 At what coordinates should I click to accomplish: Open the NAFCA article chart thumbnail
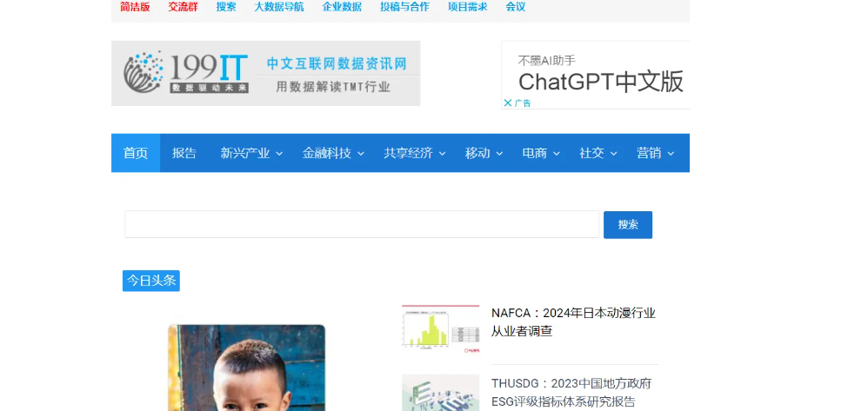[x=441, y=329]
